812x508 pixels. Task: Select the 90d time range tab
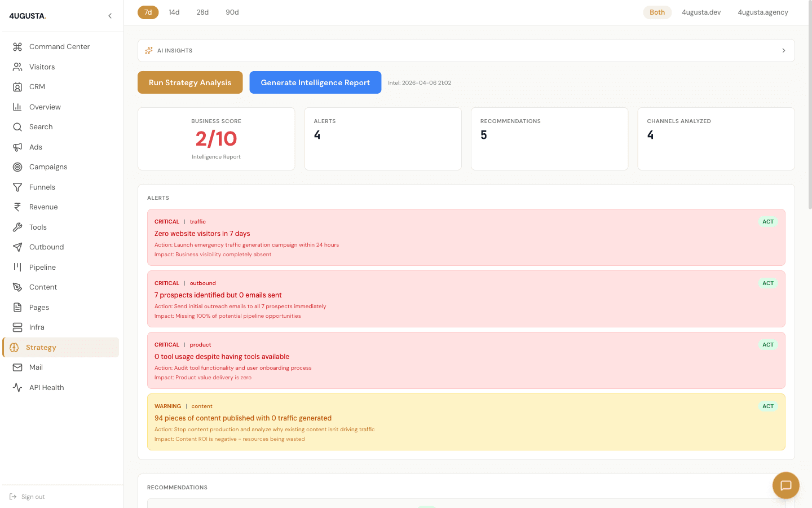point(232,12)
